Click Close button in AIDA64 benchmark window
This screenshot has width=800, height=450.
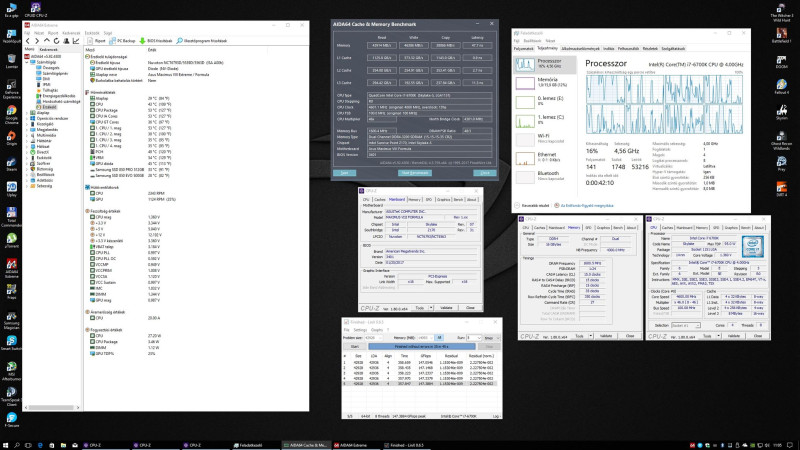[485, 173]
